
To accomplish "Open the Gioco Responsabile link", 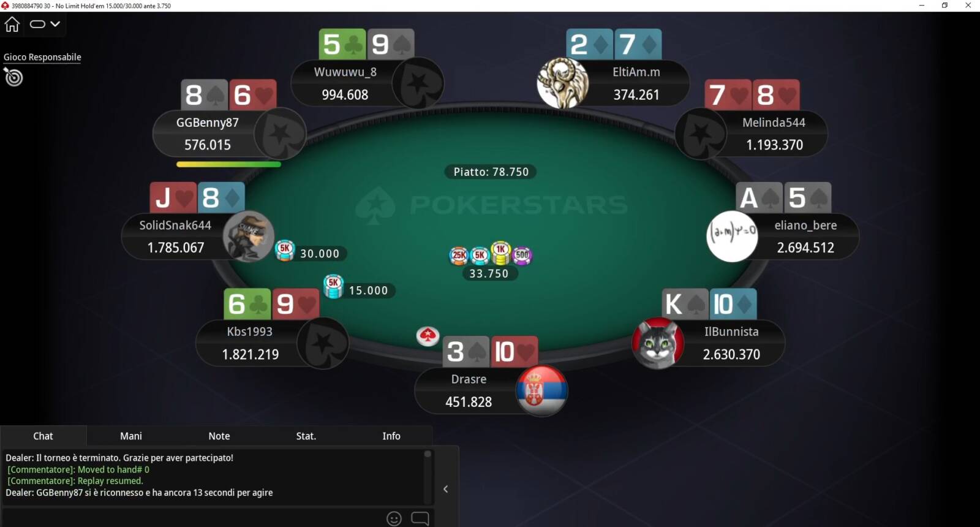I will (x=42, y=57).
